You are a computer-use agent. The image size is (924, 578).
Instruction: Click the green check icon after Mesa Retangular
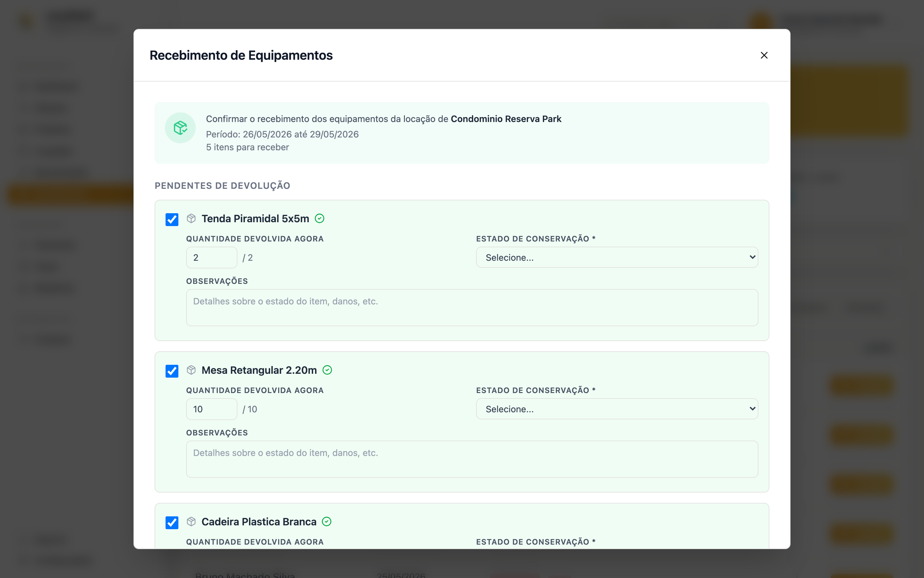pyautogui.click(x=327, y=370)
